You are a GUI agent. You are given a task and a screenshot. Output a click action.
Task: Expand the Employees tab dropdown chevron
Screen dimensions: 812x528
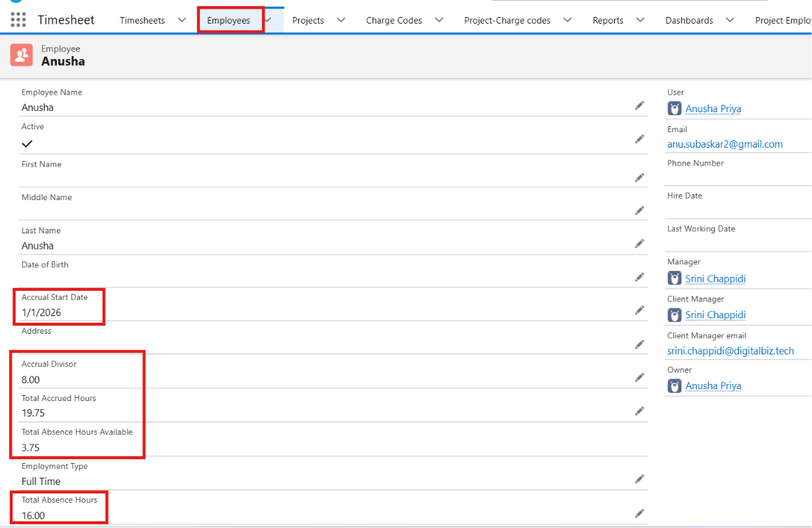coord(269,20)
